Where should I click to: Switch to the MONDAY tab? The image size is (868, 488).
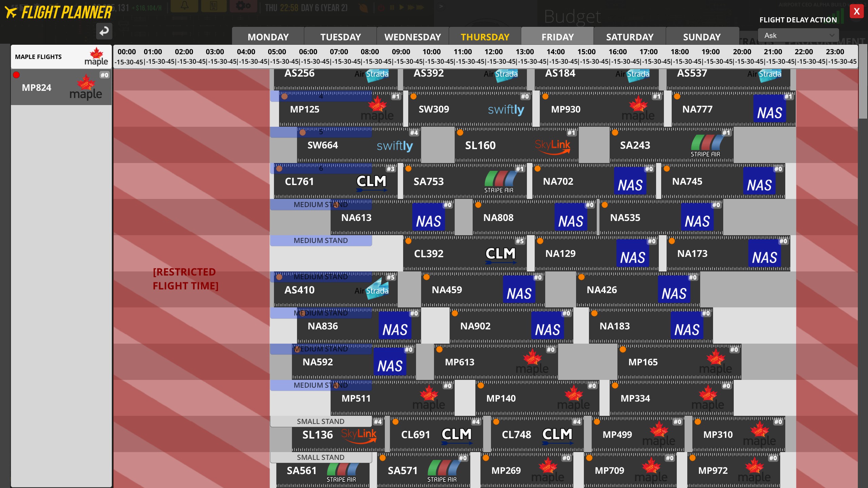click(x=267, y=36)
